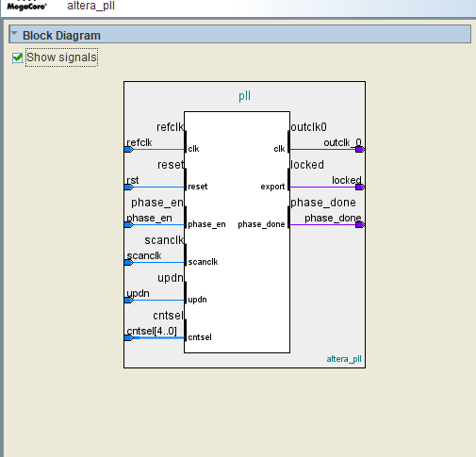Click the refclk interface label
Screen dimensions: 476x457
pyautogui.click(x=170, y=127)
